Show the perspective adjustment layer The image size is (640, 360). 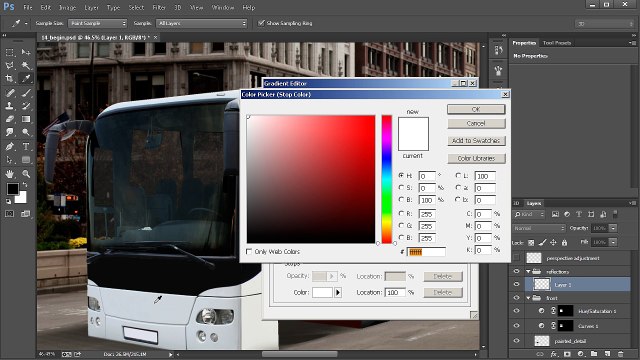pyautogui.click(x=516, y=258)
